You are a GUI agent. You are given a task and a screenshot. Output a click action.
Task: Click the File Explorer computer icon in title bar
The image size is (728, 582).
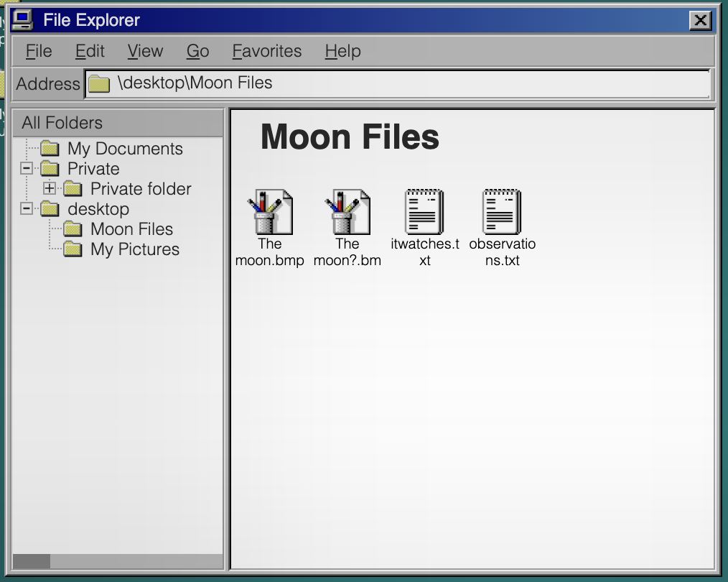click(x=22, y=20)
